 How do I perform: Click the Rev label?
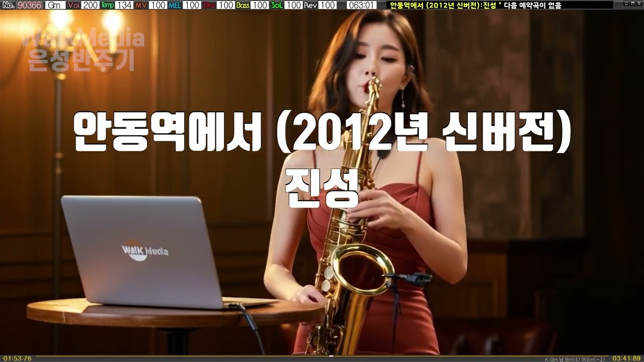[x=311, y=5]
